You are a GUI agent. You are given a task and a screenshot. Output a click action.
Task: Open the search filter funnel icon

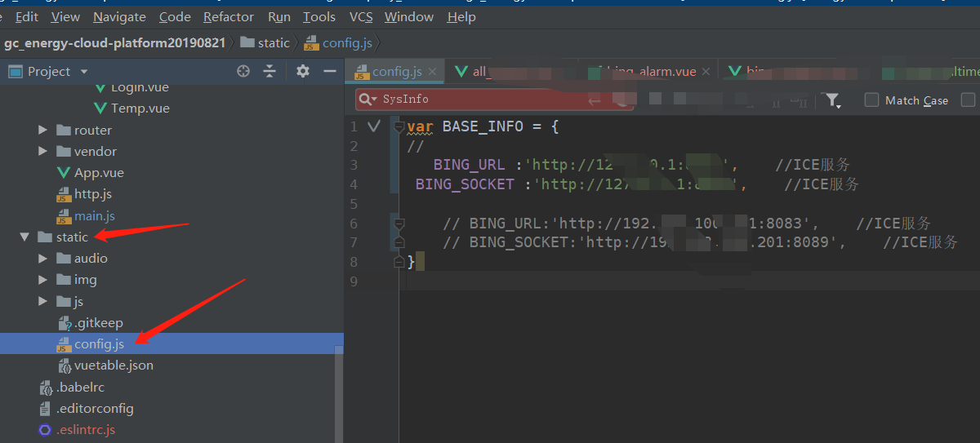tap(832, 100)
